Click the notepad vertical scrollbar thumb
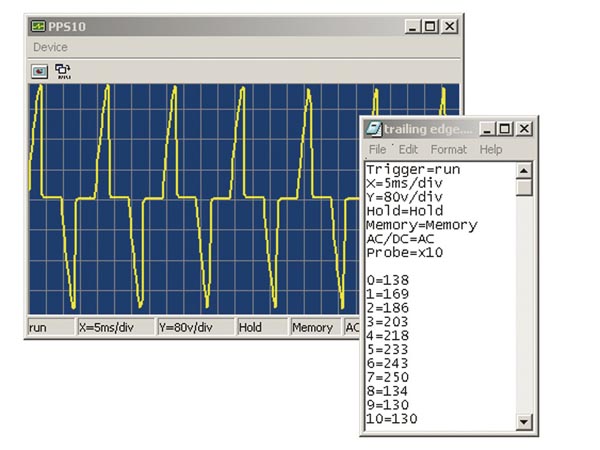The height and width of the screenshot is (450, 600). tap(524, 188)
